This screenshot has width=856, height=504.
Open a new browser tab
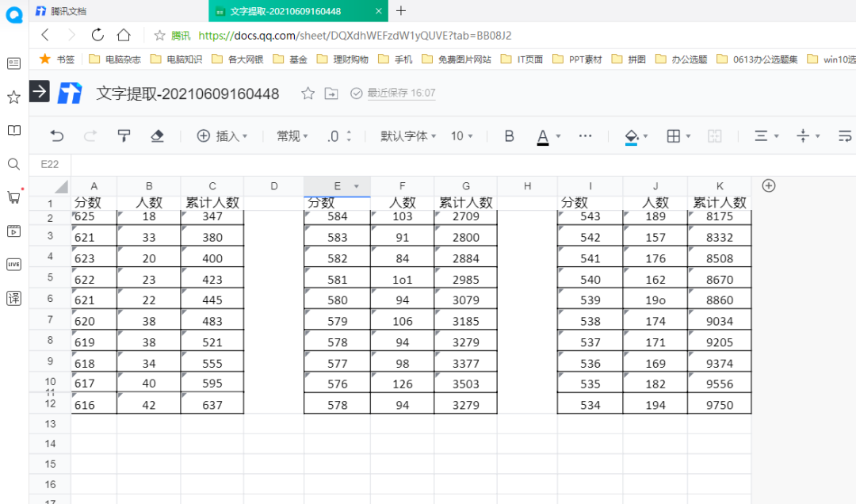tap(401, 11)
